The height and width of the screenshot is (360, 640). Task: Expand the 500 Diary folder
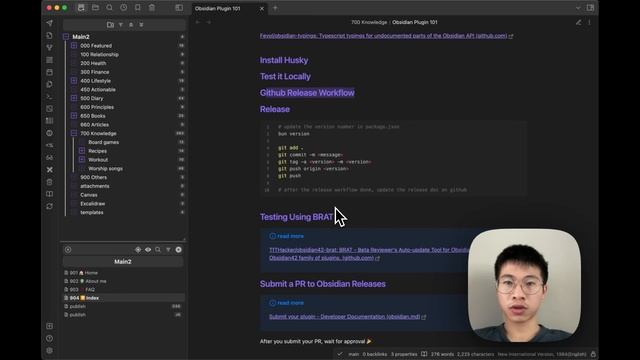[74, 98]
